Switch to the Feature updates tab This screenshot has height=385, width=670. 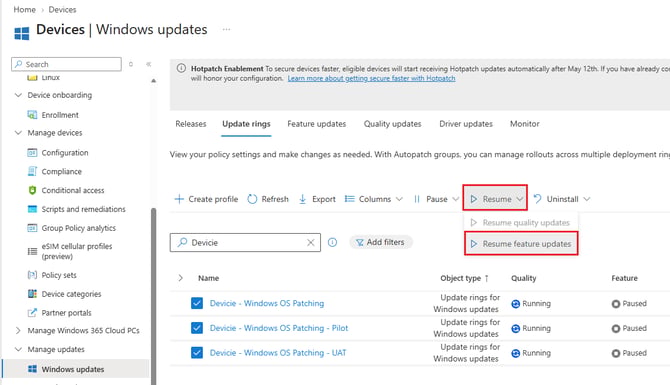(317, 124)
